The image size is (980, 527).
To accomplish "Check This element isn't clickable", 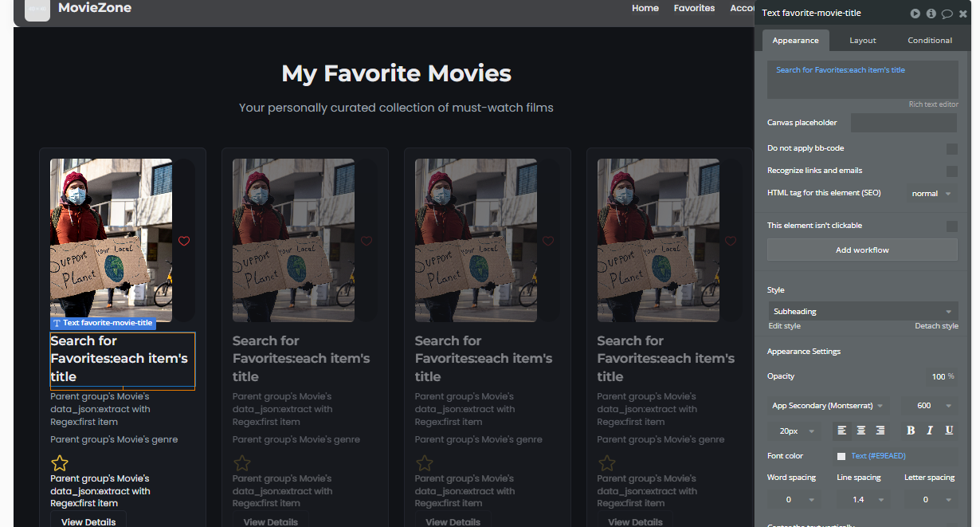I will [951, 226].
